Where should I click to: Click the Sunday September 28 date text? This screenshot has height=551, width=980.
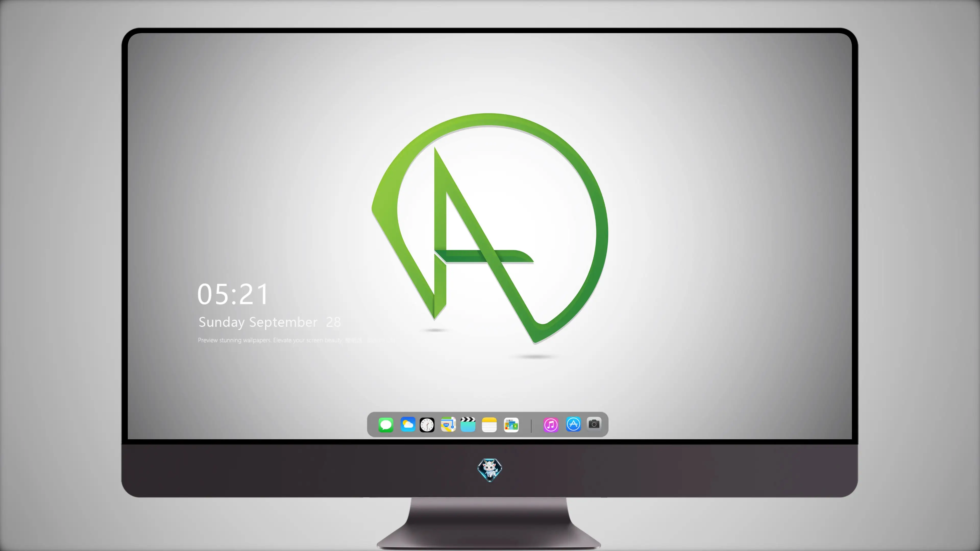pyautogui.click(x=269, y=322)
